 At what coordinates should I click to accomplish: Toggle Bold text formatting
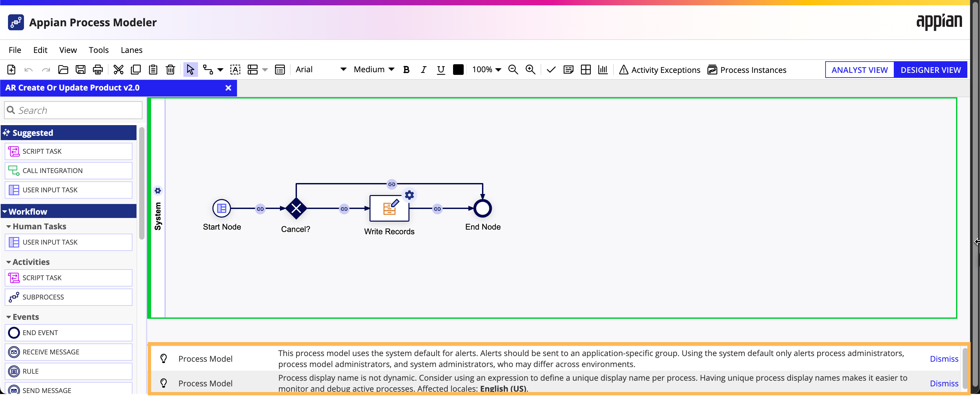click(406, 70)
